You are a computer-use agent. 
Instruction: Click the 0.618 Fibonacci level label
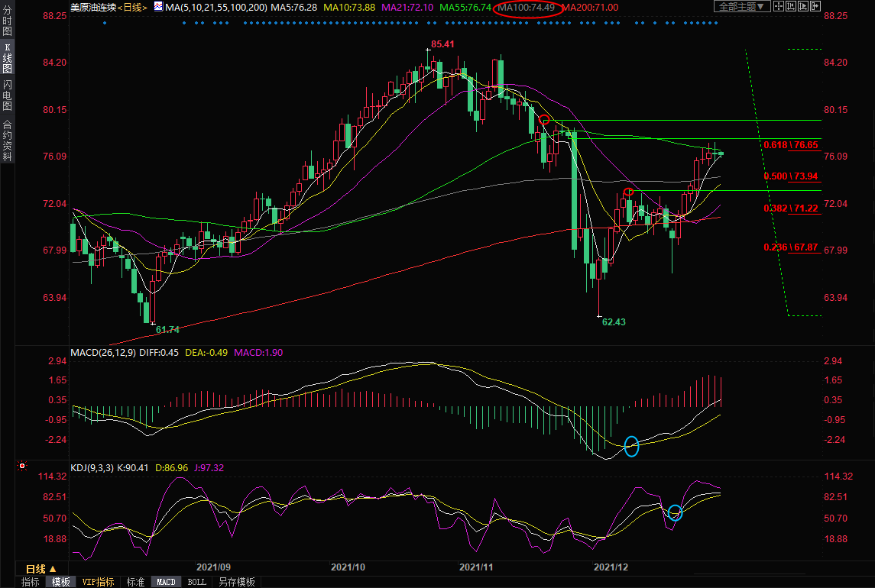[790, 144]
